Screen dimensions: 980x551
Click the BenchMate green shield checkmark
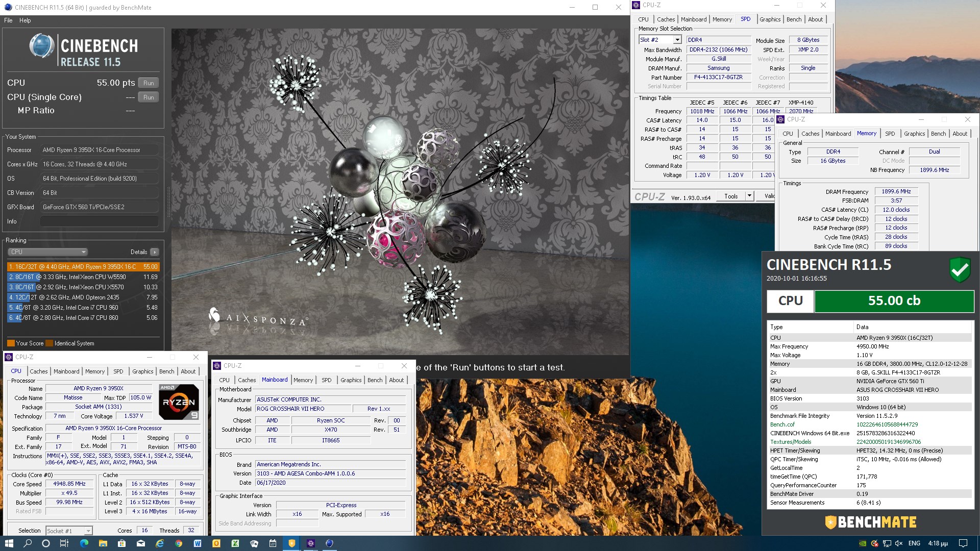(x=960, y=269)
